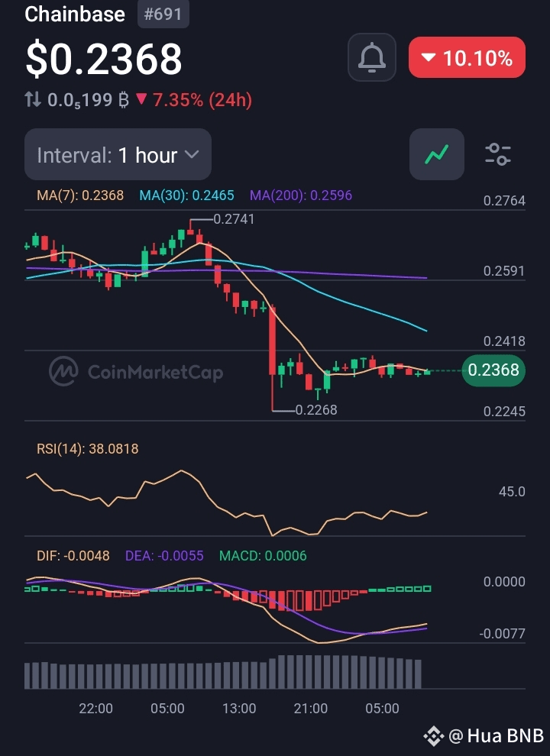The width and height of the screenshot is (550, 756).
Task: Click the 0.2418 price axis label
Action: [504, 341]
